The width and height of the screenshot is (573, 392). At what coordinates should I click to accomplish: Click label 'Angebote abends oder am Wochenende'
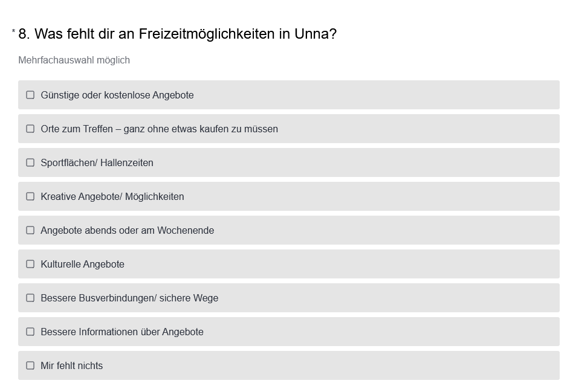(127, 231)
